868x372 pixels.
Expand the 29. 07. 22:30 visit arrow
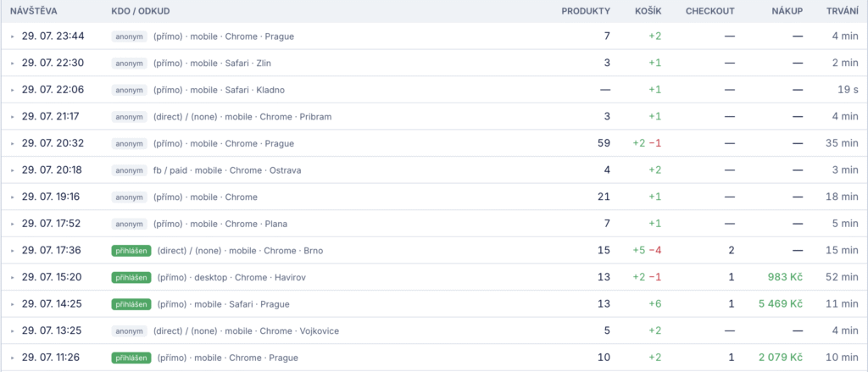(13, 63)
